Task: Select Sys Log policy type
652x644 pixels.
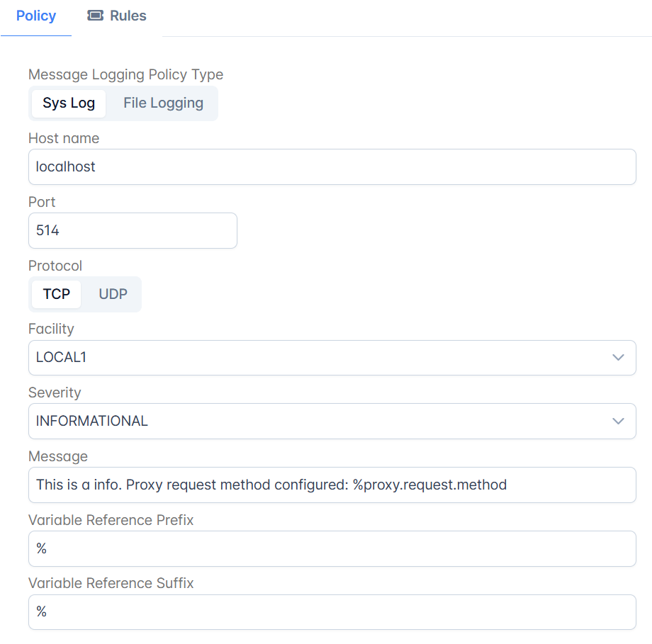Action: (x=69, y=103)
